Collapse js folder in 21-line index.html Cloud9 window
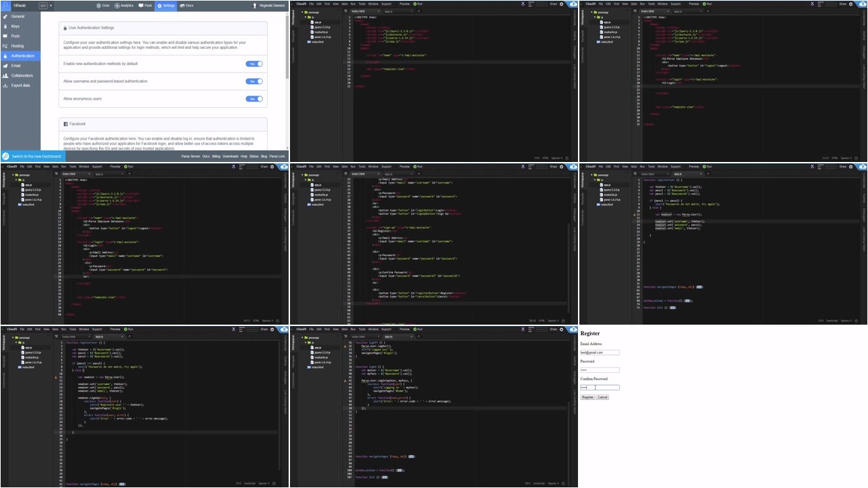868x488 pixels. pos(304,18)
